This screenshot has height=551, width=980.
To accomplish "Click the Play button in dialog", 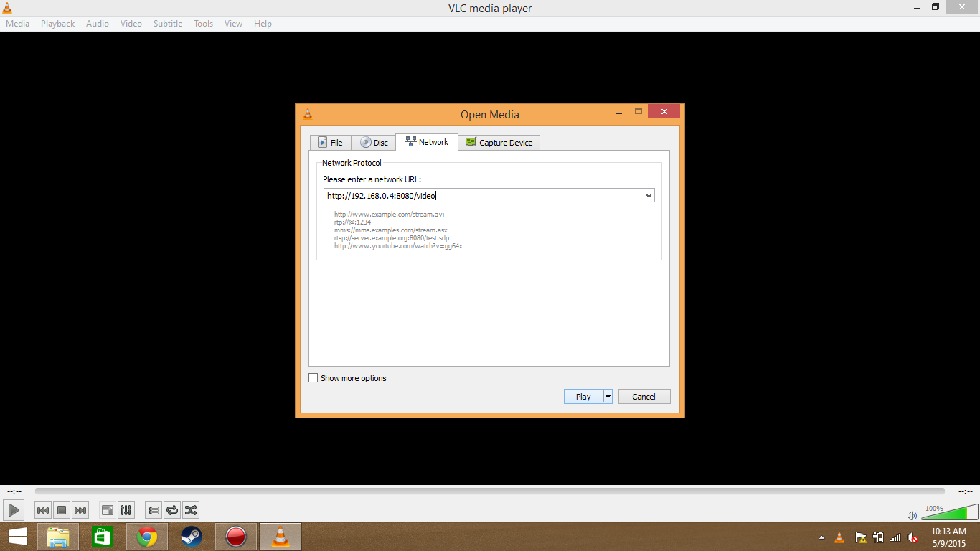I will point(583,397).
